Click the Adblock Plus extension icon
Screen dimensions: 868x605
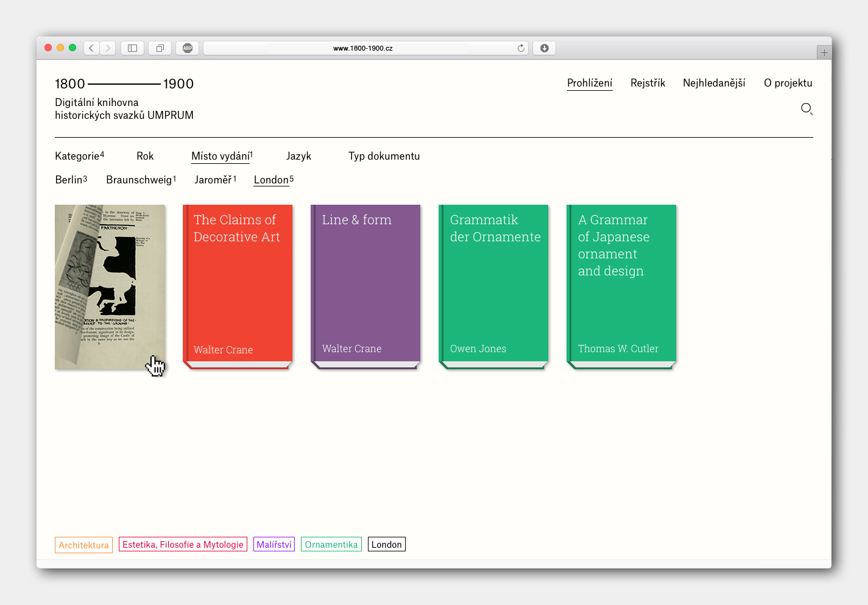pos(188,48)
